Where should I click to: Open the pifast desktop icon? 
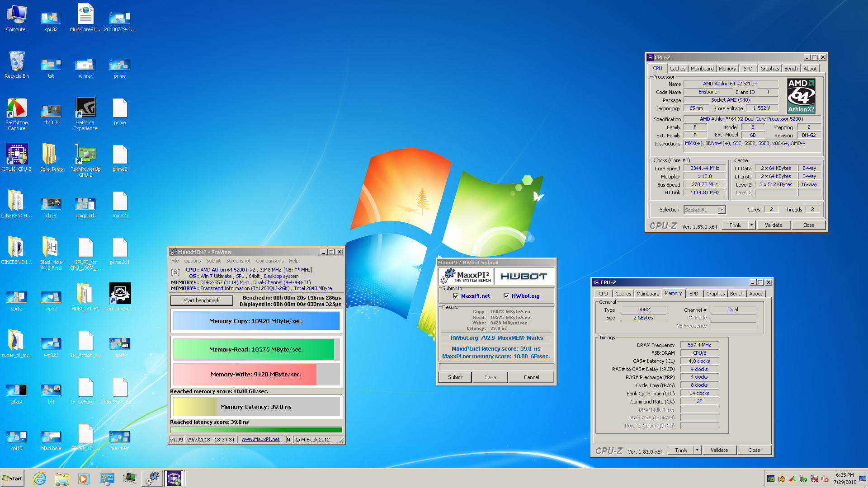17,393
